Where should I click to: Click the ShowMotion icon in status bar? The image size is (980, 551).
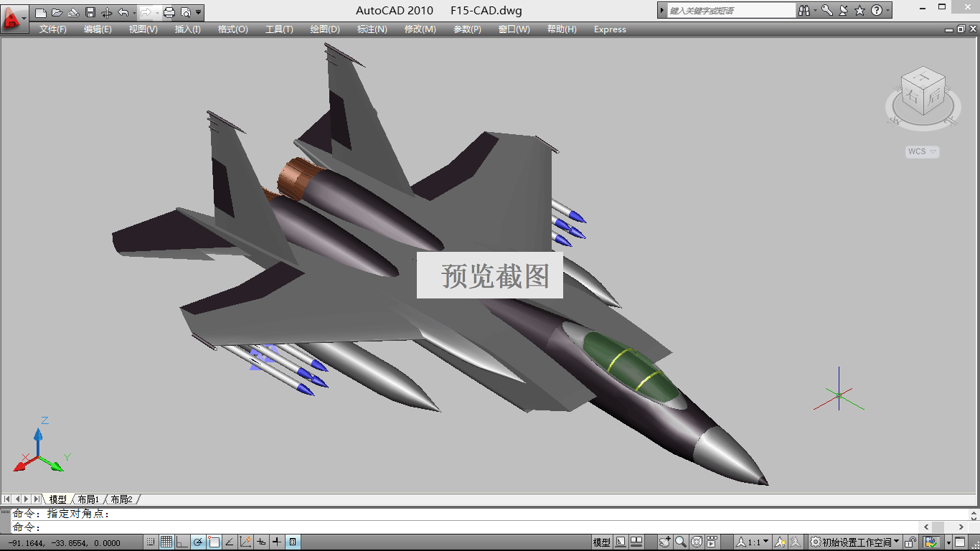tap(712, 542)
